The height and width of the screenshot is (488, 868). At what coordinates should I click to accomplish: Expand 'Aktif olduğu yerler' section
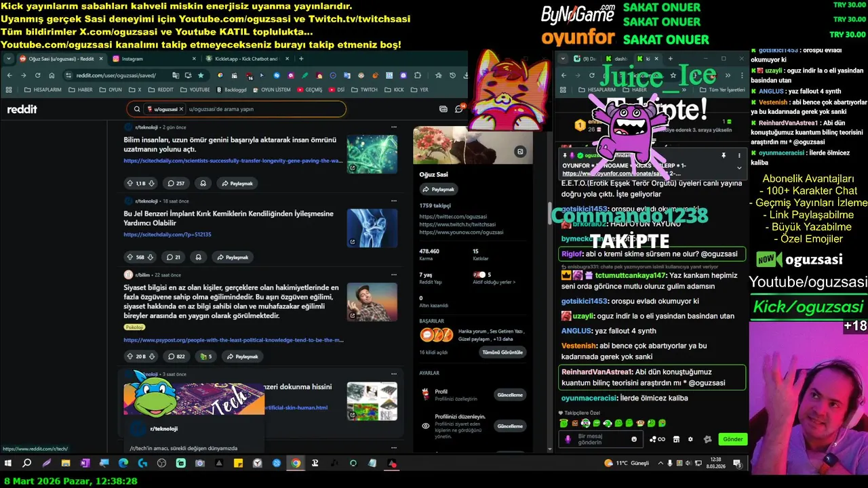click(x=494, y=282)
